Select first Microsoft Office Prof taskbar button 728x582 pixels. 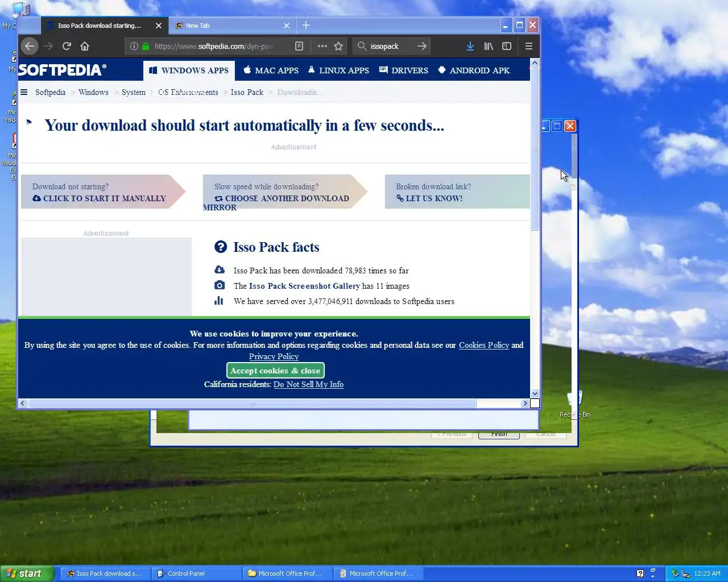(287, 573)
